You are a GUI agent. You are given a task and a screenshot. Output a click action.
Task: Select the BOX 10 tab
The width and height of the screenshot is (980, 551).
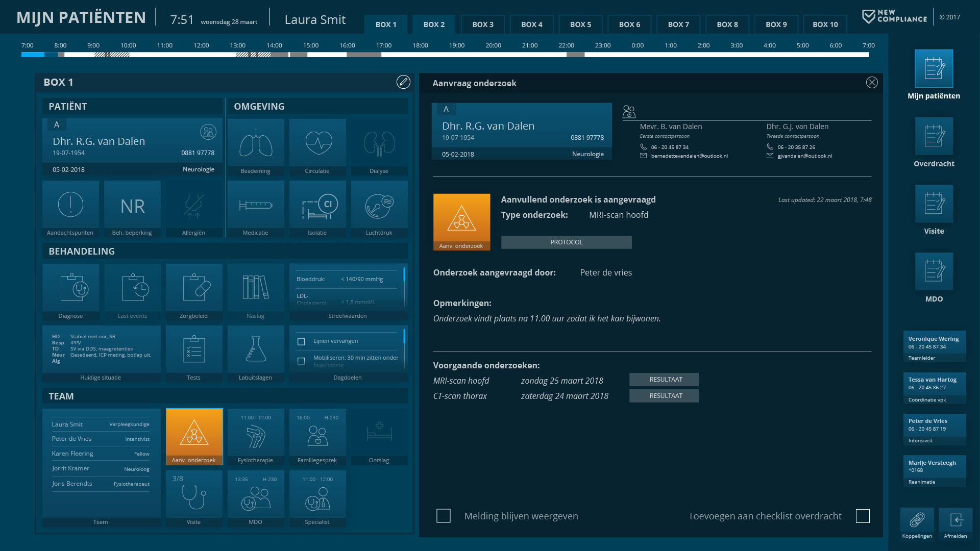pos(825,24)
